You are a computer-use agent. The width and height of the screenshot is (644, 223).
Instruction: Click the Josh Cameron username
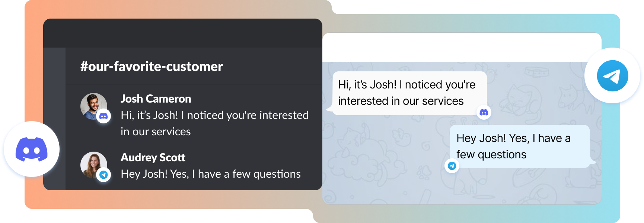pyautogui.click(x=156, y=99)
